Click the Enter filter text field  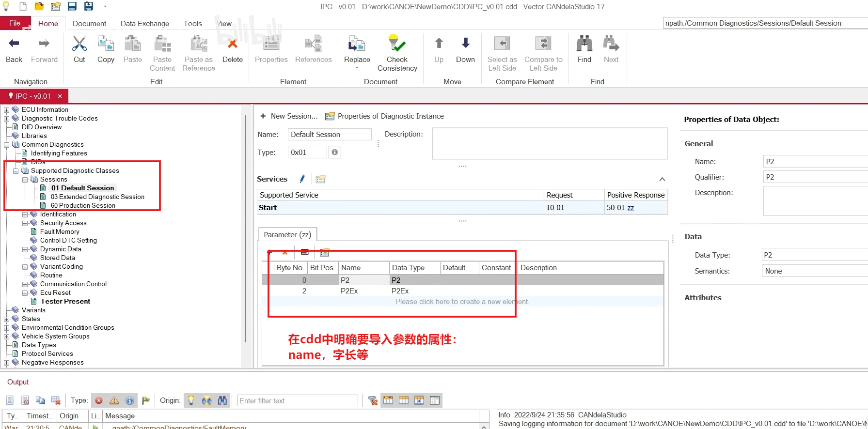[298, 400]
